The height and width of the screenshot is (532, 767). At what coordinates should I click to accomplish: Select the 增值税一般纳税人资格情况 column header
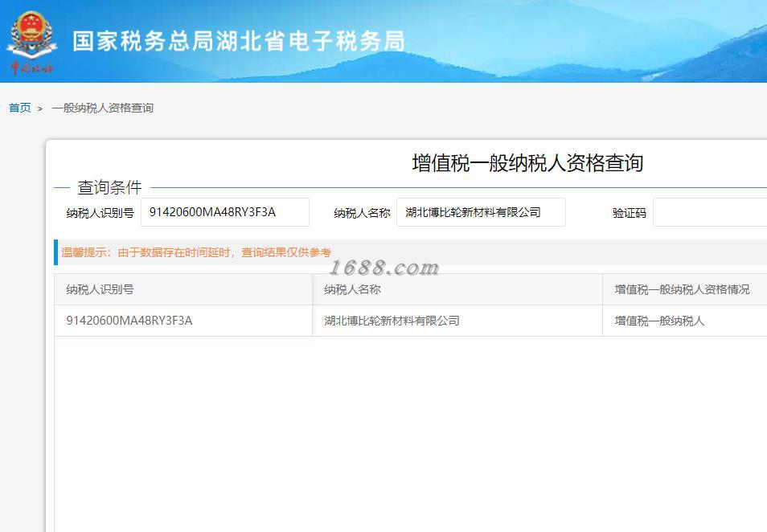tap(685, 289)
